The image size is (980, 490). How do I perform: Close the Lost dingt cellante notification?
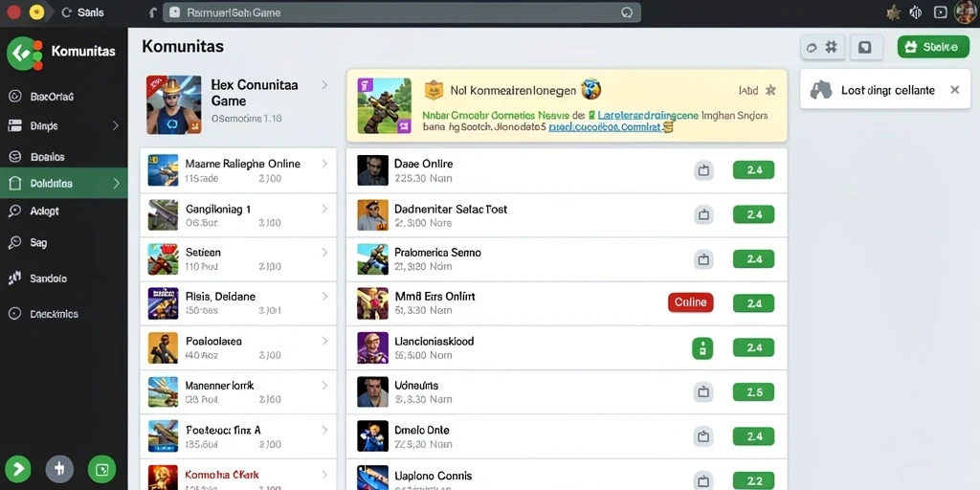click(954, 90)
